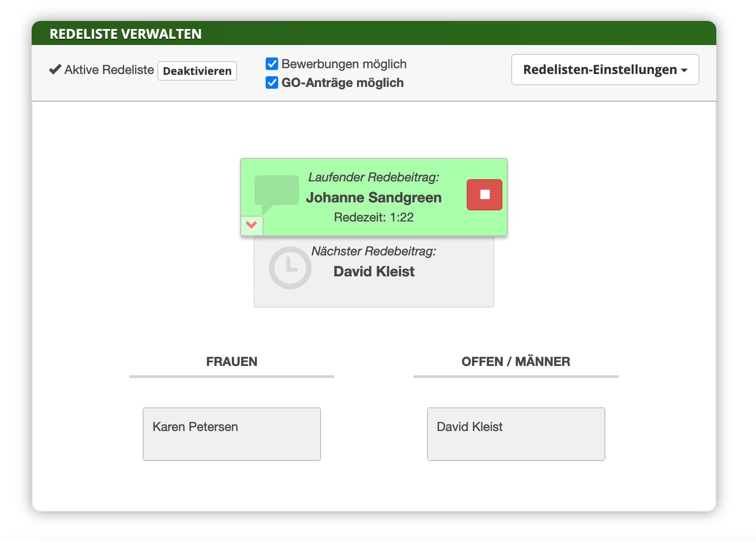Click the red chevron below the speech bubble
756x542 pixels.
point(251,225)
